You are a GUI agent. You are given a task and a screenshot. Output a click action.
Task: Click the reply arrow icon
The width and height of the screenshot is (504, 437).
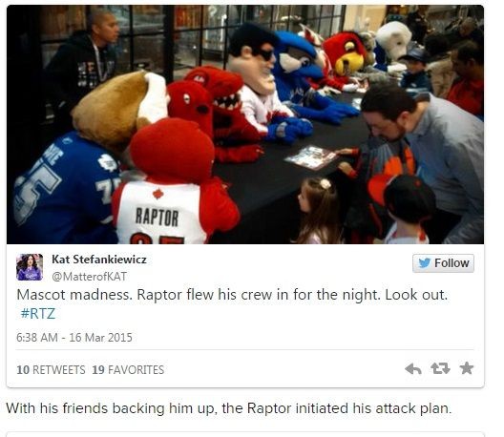point(413,369)
